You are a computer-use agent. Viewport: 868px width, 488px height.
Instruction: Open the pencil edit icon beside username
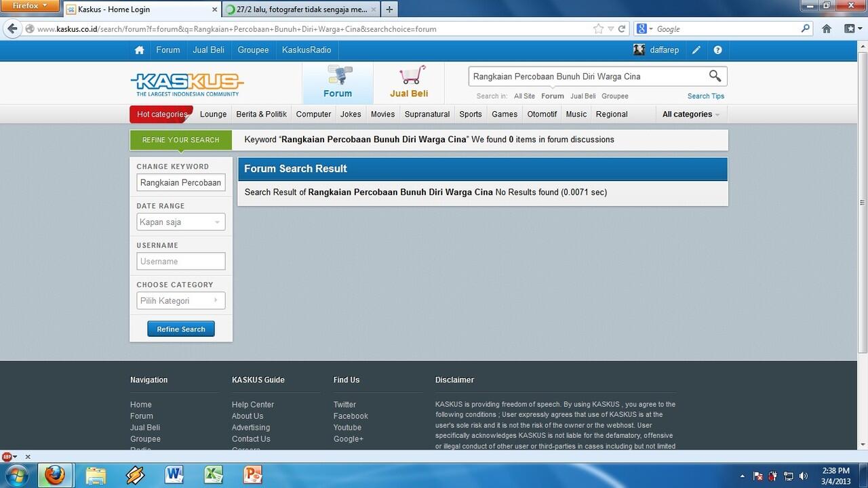click(696, 50)
